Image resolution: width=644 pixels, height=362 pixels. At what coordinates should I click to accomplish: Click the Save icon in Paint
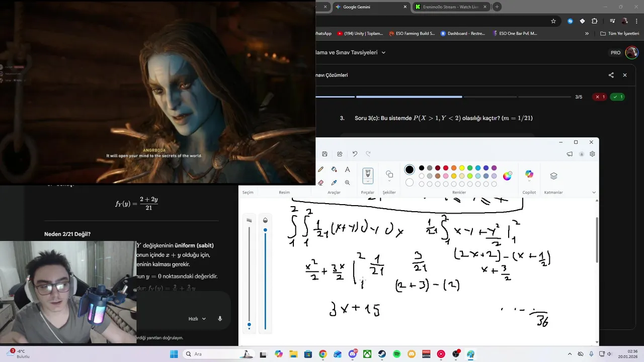click(325, 154)
